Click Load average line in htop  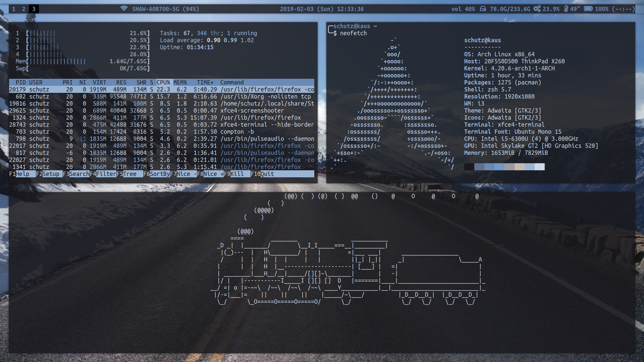(x=207, y=40)
